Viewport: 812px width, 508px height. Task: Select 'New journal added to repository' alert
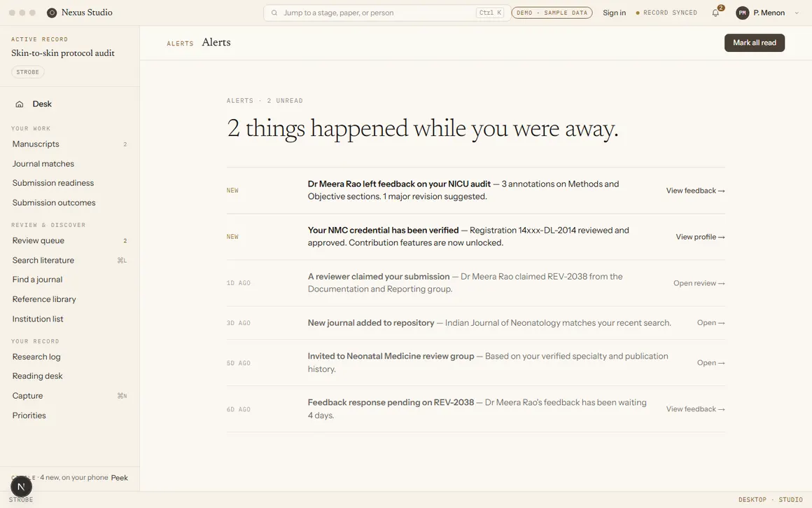[371, 322]
